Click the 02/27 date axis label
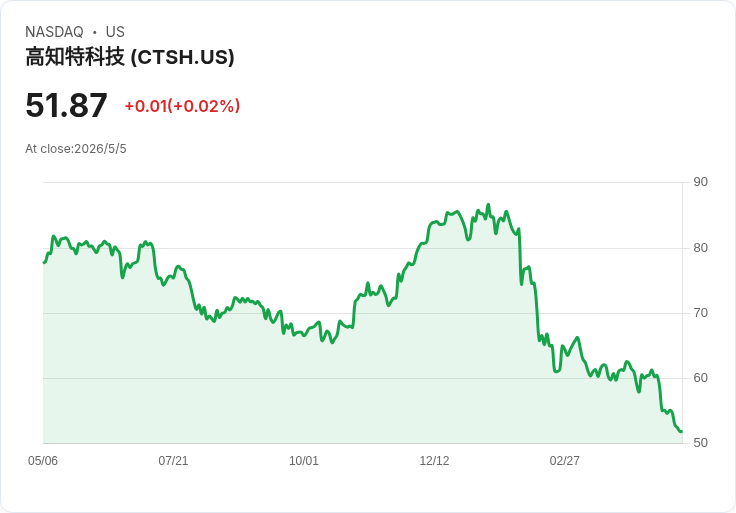 point(565,460)
